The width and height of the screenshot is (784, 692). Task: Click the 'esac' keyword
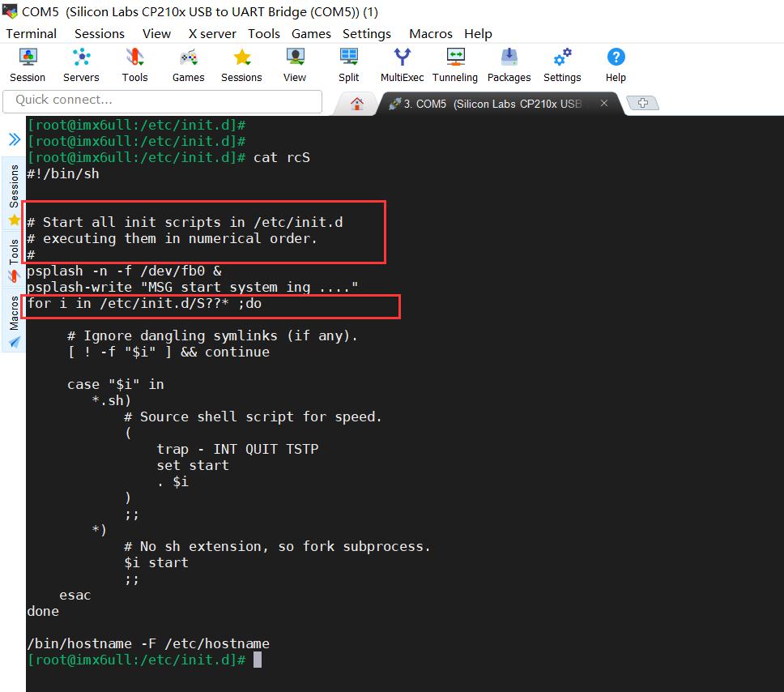(75, 596)
